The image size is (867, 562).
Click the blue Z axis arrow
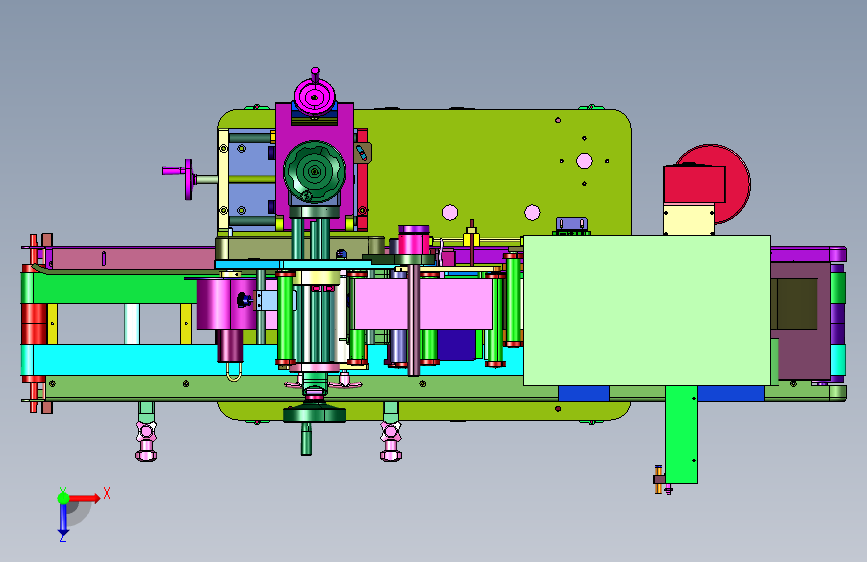click(x=63, y=519)
